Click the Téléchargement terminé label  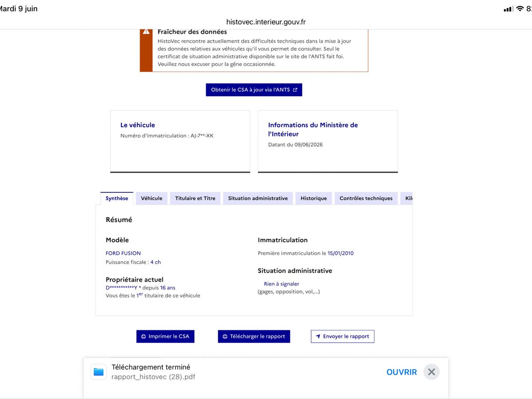(x=151, y=367)
